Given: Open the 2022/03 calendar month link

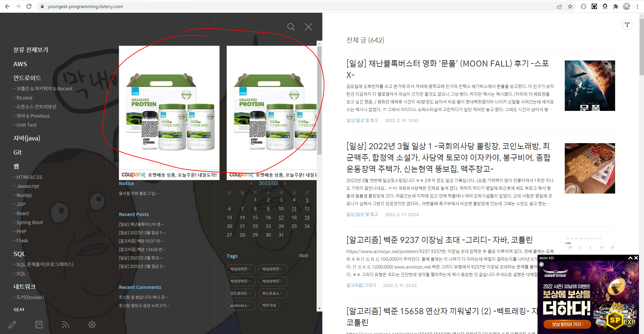Looking at the screenshot, I should pyautogui.click(x=268, y=183).
